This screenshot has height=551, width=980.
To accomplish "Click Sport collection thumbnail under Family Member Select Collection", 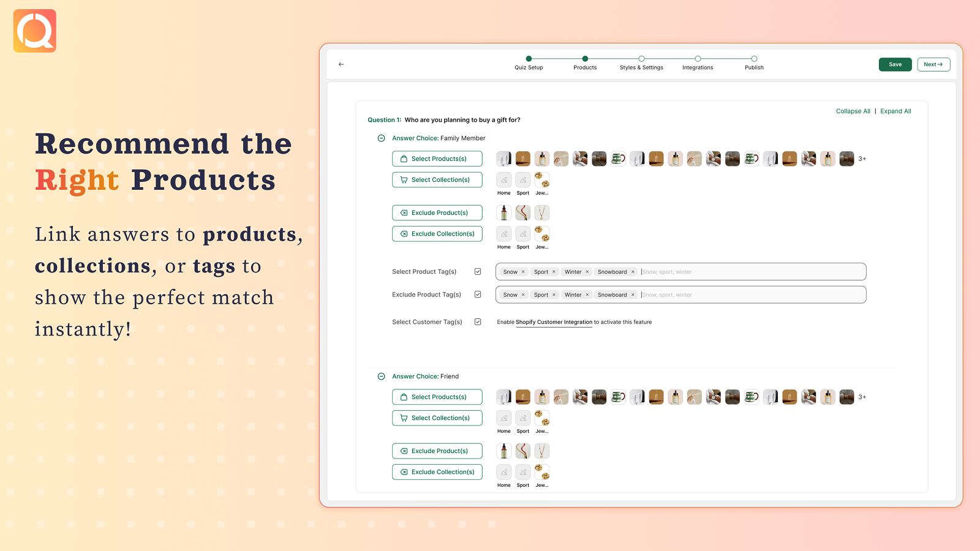I will click(522, 180).
